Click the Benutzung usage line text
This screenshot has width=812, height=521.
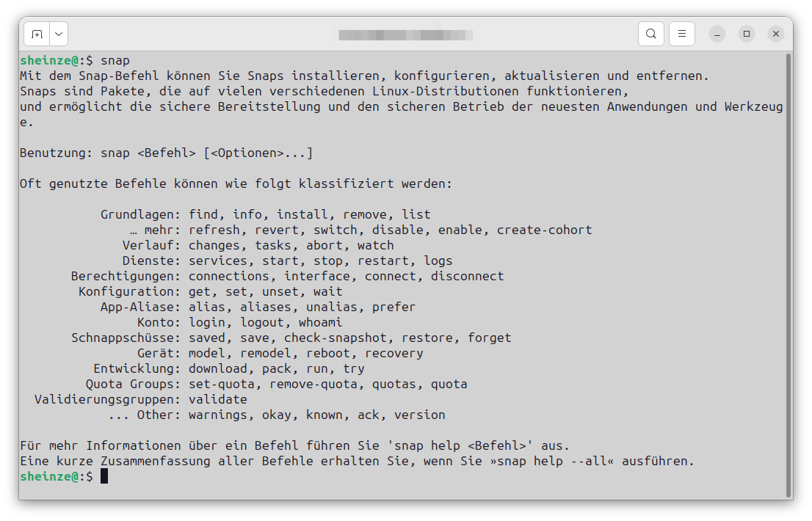(167, 153)
